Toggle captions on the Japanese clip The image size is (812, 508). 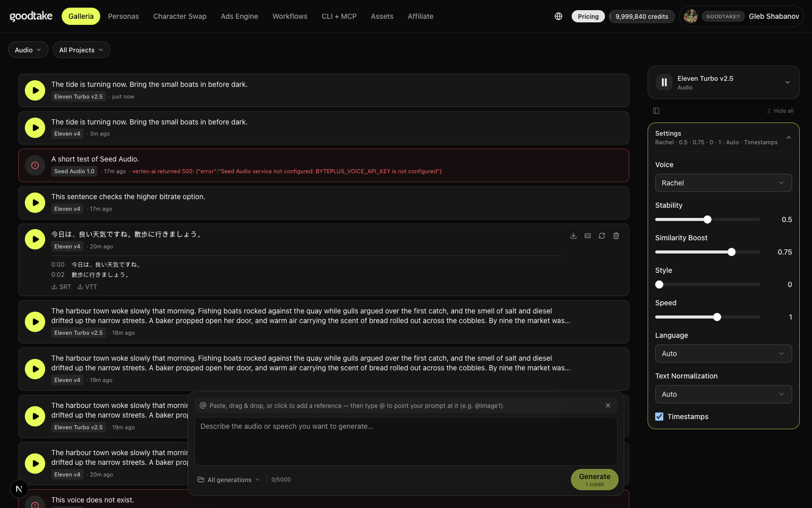click(588, 236)
